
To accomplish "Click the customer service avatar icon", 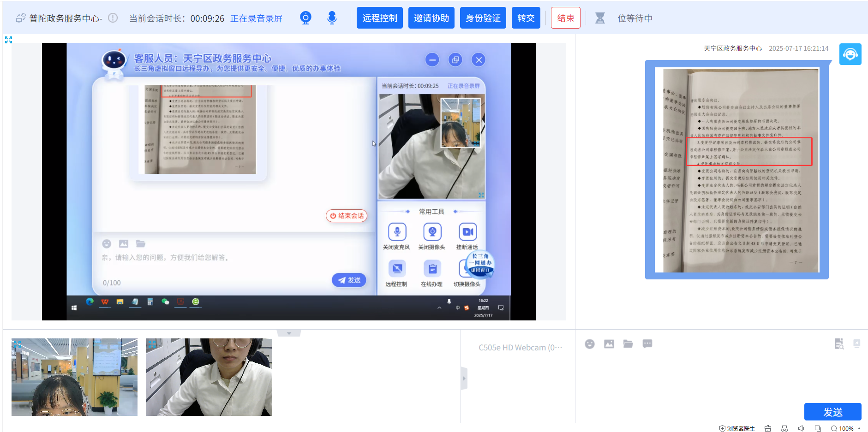I will point(850,54).
